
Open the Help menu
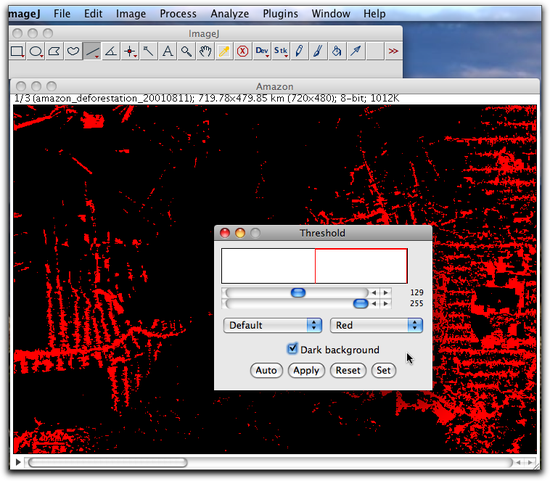(x=374, y=14)
